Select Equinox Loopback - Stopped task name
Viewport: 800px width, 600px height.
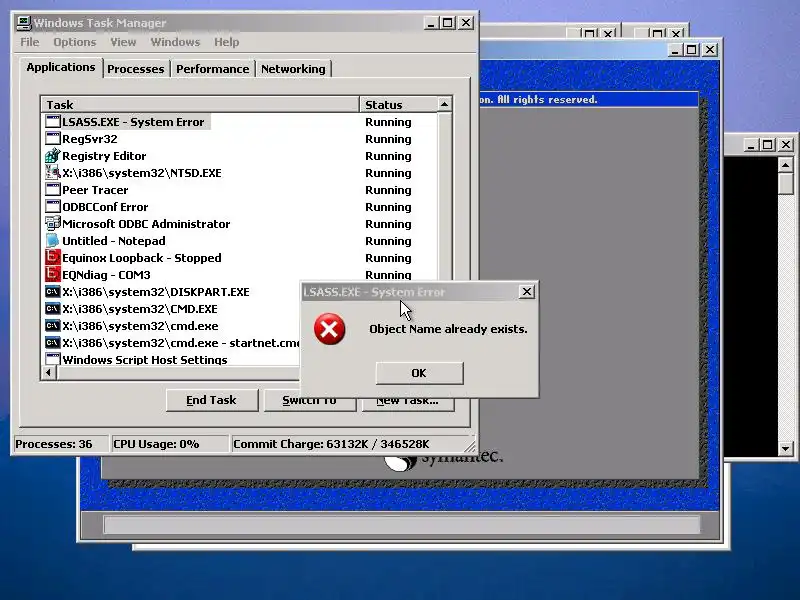click(x=142, y=258)
